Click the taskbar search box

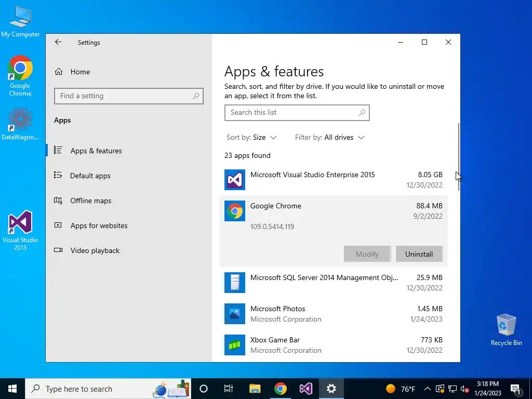[108, 389]
